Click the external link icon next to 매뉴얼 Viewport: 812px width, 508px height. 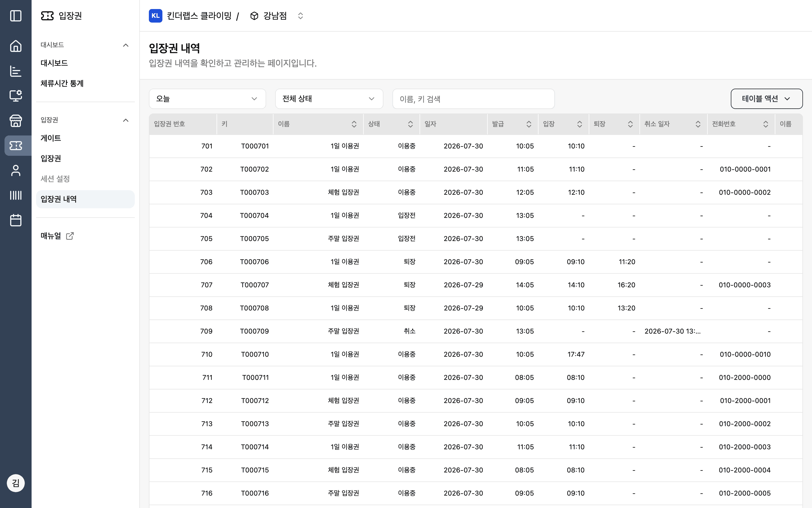coord(70,236)
